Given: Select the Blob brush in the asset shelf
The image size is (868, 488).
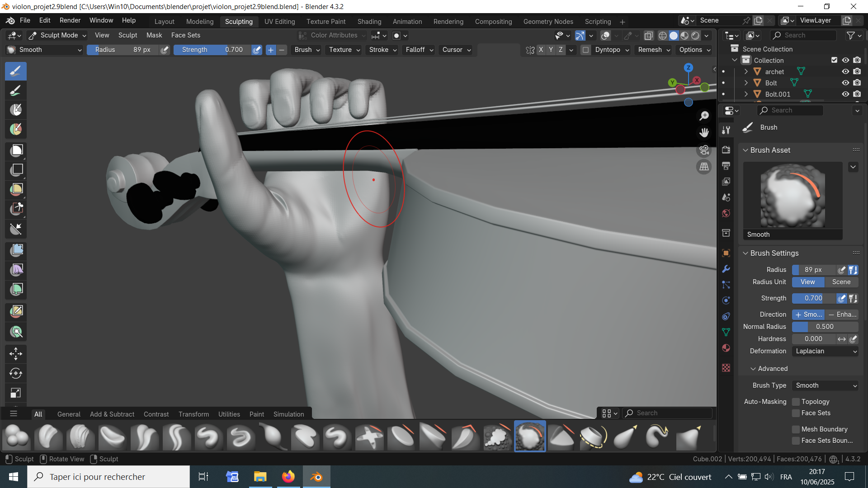Looking at the screenshot, I should (16, 437).
